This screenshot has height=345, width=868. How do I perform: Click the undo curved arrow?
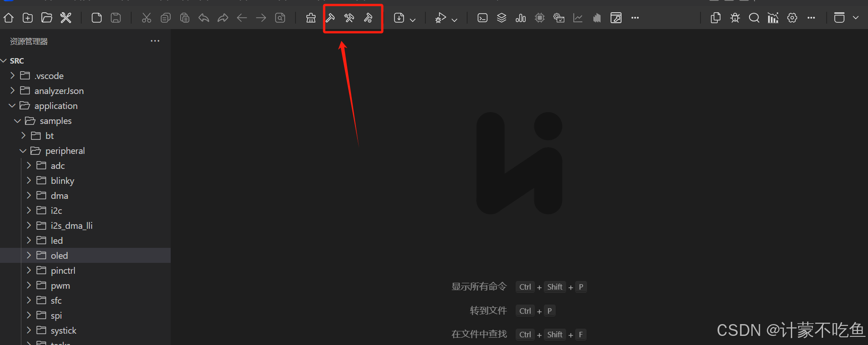point(204,18)
